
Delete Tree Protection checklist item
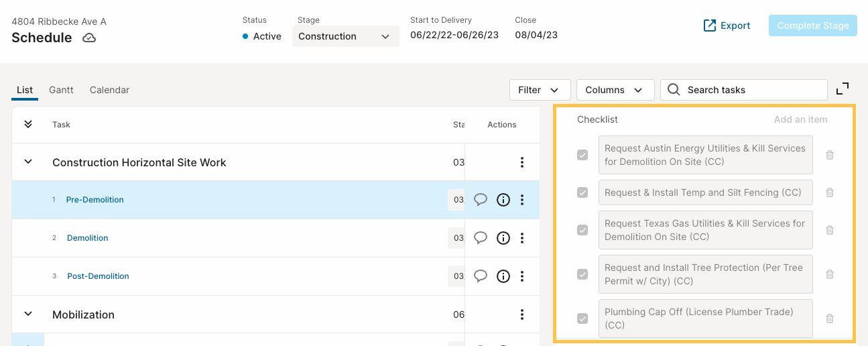[x=830, y=274]
